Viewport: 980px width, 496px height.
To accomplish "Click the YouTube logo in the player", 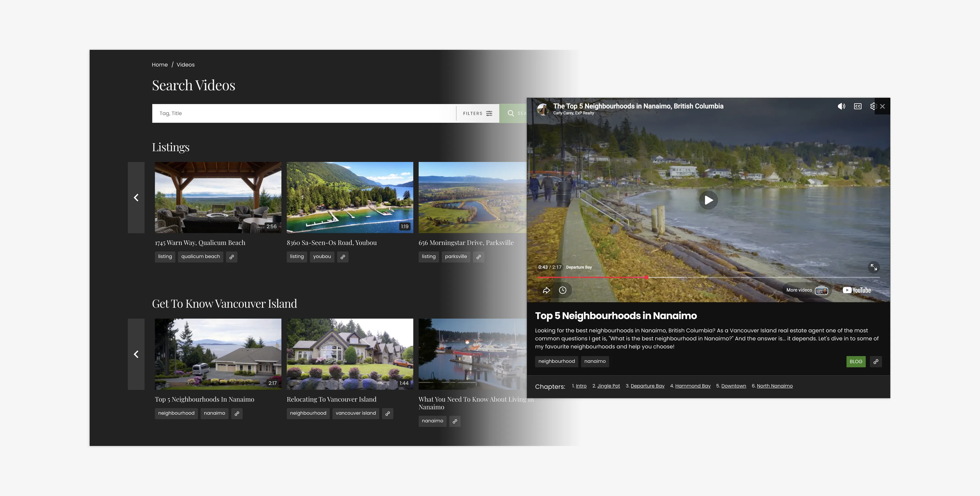I will point(856,290).
